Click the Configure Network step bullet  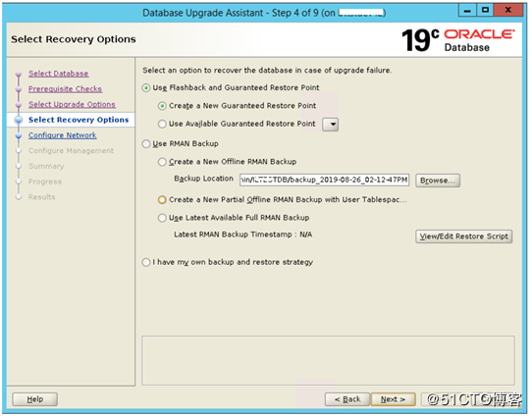click(x=19, y=135)
